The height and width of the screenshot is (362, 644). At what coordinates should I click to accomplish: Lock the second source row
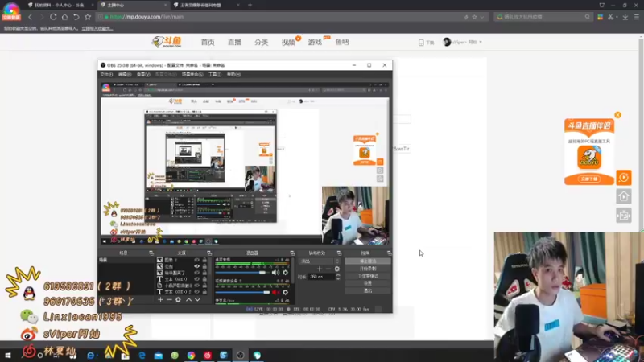[x=204, y=266]
